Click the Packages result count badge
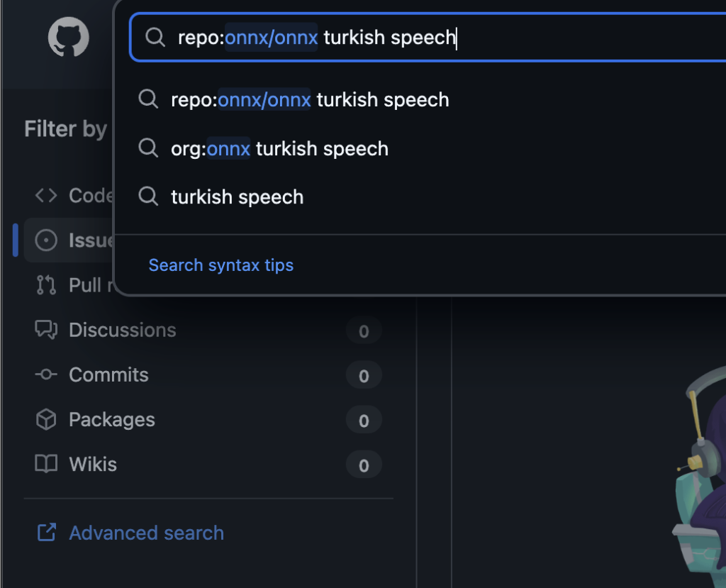The height and width of the screenshot is (588, 726). coord(364,421)
